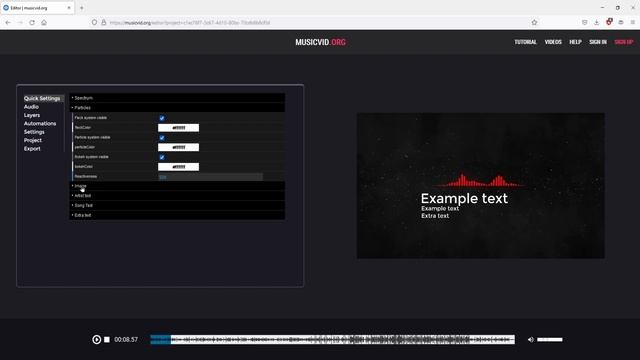Bookmark this page with the star icon
The height and width of the screenshot is (360, 640).
pos(534,22)
